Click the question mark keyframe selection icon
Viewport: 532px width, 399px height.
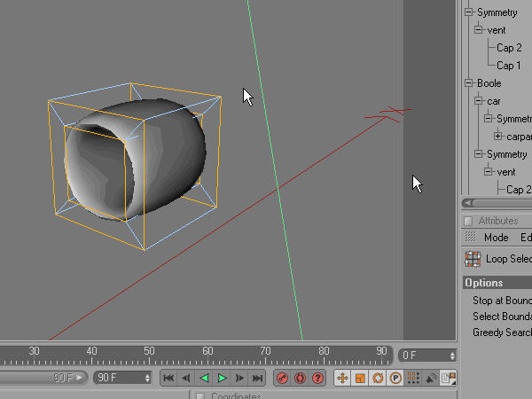coord(317,378)
